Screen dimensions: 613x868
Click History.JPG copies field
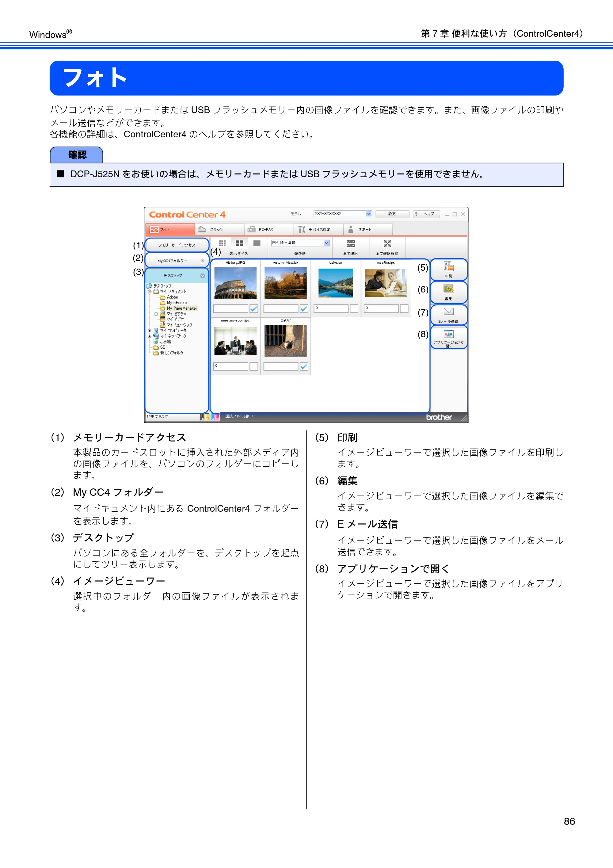click(x=231, y=308)
